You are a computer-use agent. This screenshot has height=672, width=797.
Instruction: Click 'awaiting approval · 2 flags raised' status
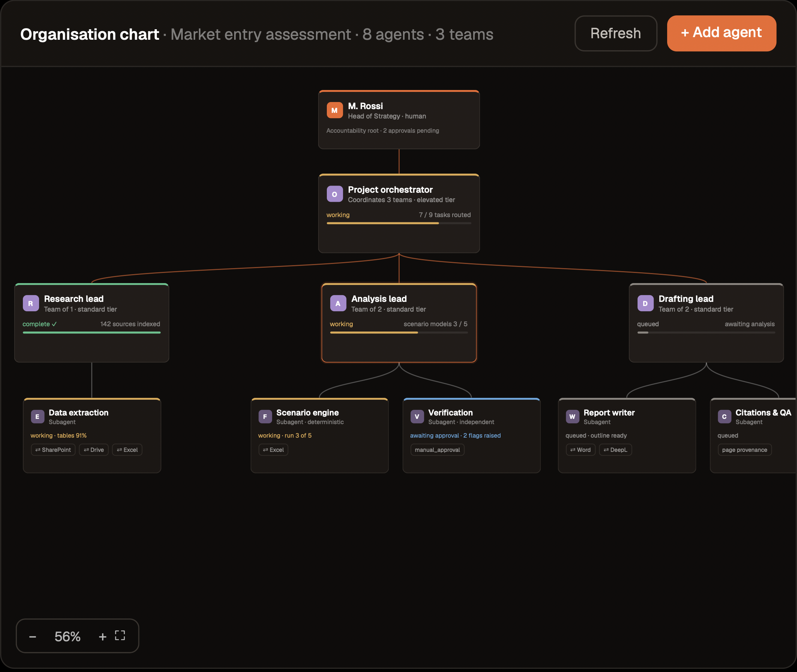(x=455, y=435)
